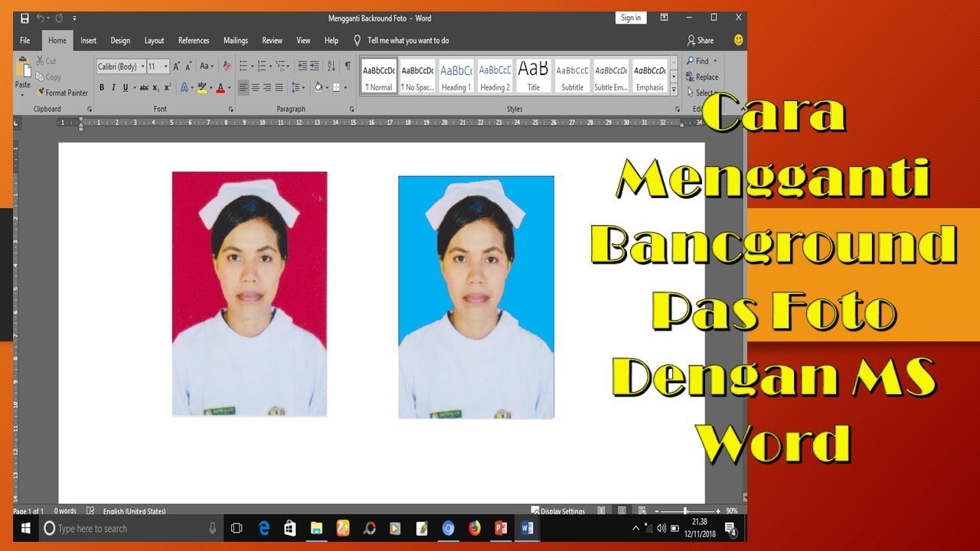Image resolution: width=980 pixels, height=551 pixels.
Task: Apply superscript formatting
Action: click(x=167, y=88)
